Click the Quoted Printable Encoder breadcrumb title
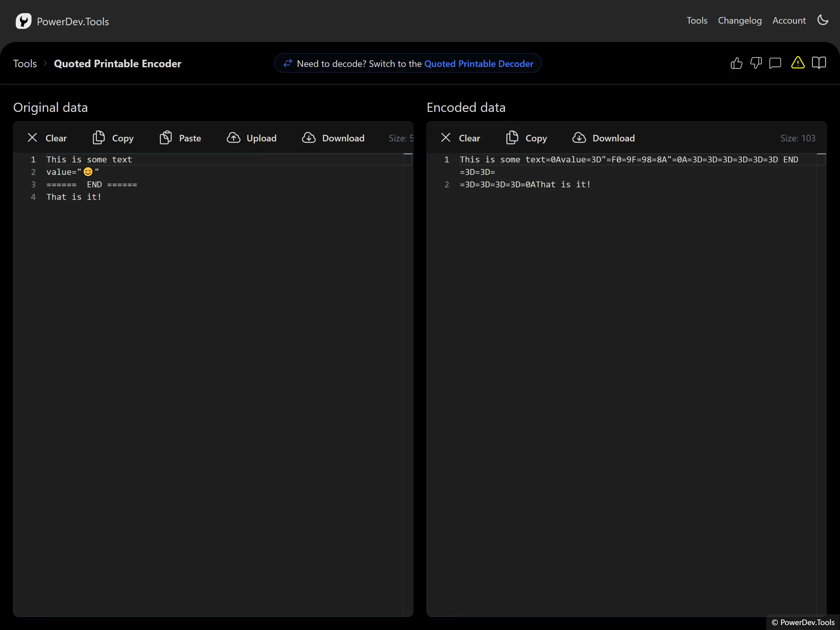 pyautogui.click(x=117, y=63)
